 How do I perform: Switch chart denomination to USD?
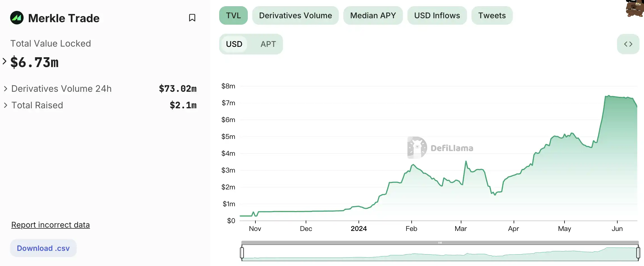(x=234, y=44)
